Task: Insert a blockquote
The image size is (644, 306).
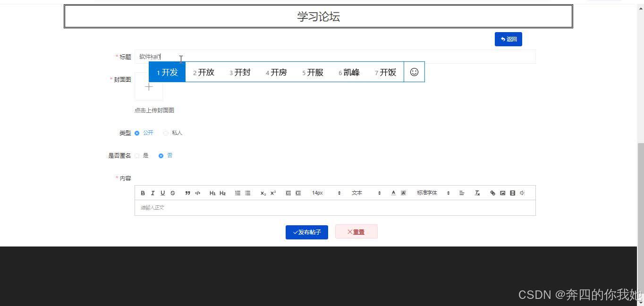Action: [187, 193]
